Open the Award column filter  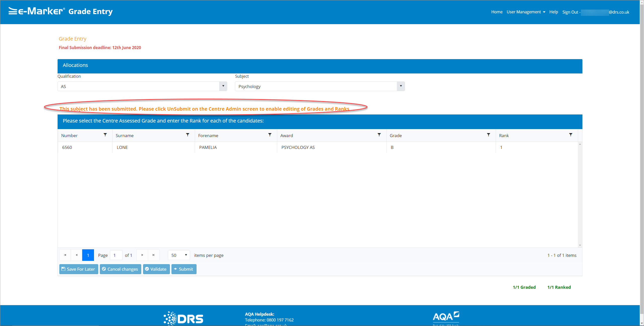click(379, 135)
